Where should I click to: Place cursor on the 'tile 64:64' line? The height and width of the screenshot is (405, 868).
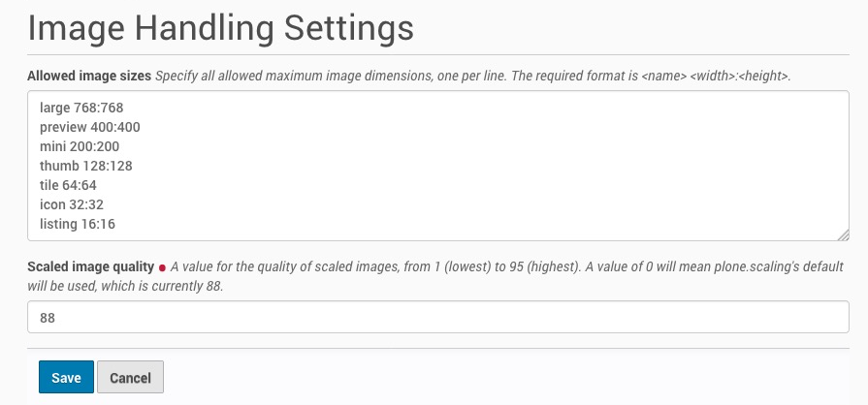[x=68, y=185]
